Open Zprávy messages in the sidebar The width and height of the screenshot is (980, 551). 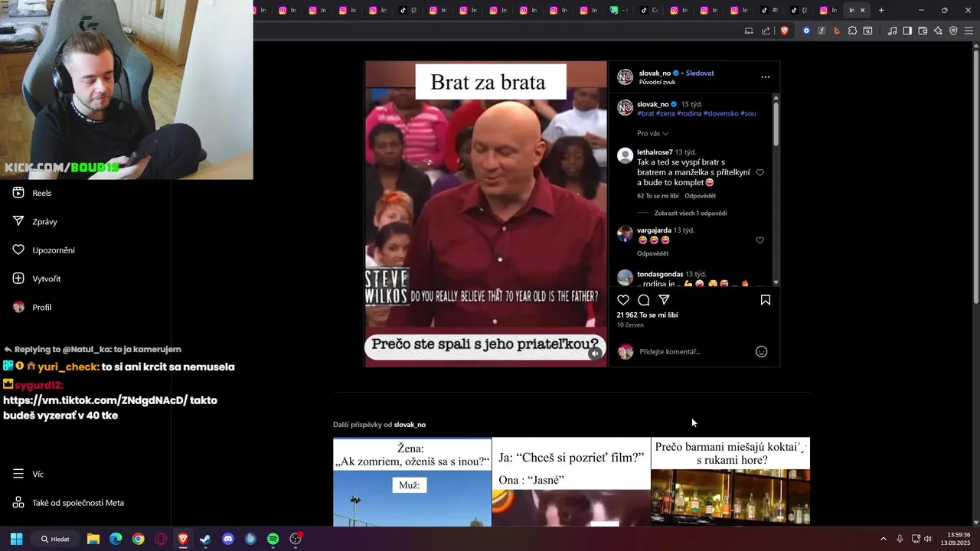34,221
